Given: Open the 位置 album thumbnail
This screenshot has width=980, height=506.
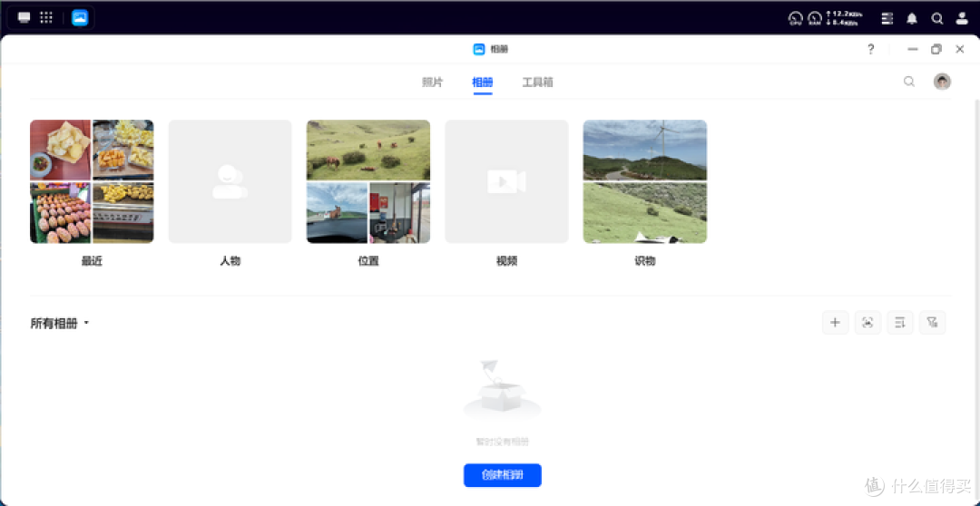Looking at the screenshot, I should [368, 181].
